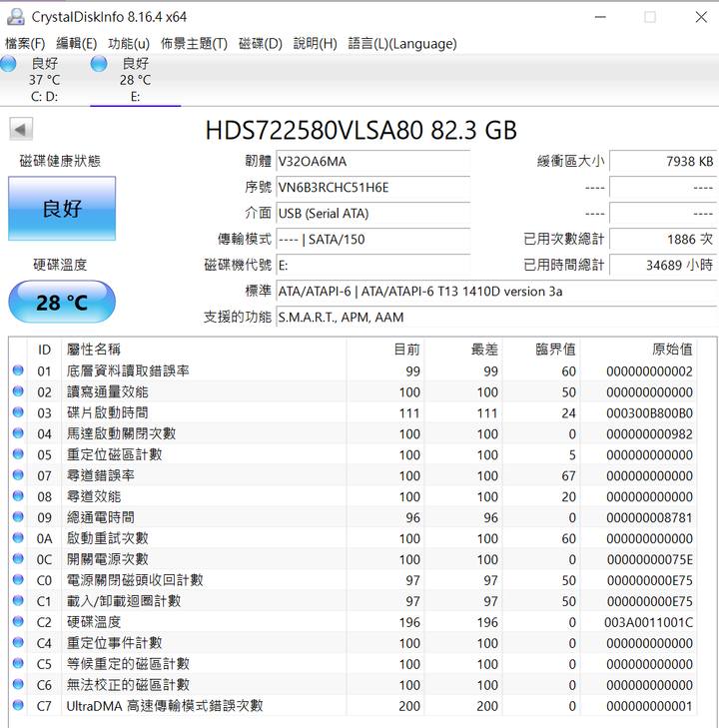Select row UltraDMA 高速傳輸模式錯誤次數
The image size is (719, 728).
click(353, 705)
